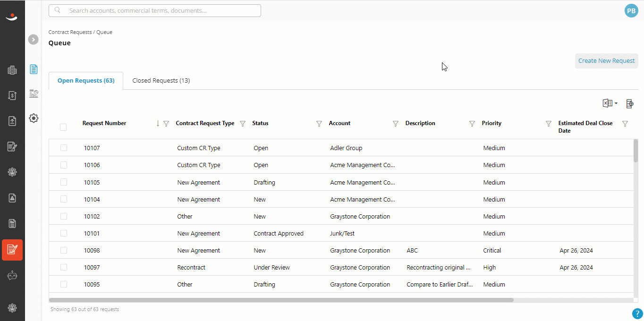Open the dropdown arrow next to Excel export

coord(616,103)
